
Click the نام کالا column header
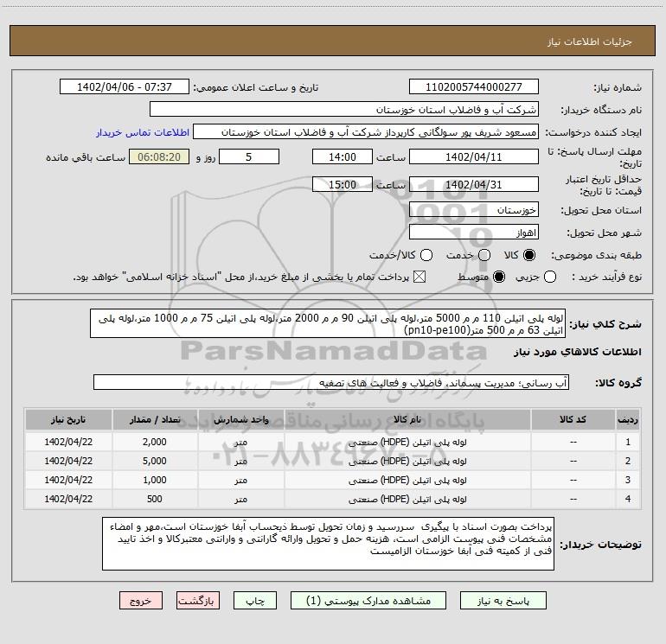(407, 420)
